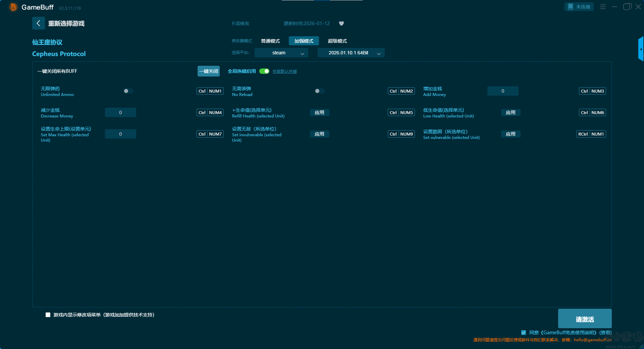Apply Refill Health for selected unit
The width and height of the screenshot is (644, 349).
pyautogui.click(x=319, y=112)
